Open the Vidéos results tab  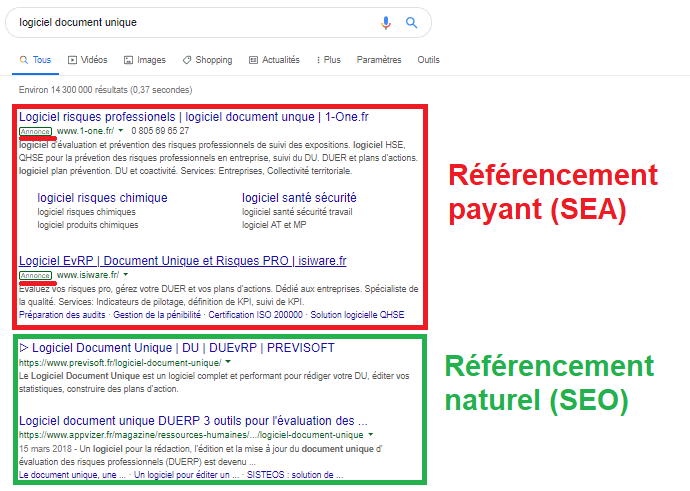88,60
